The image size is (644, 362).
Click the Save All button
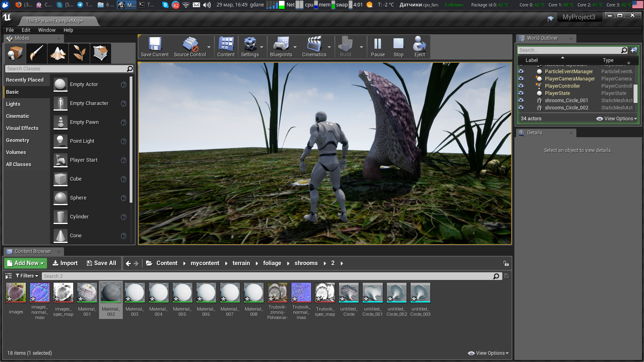coord(101,263)
